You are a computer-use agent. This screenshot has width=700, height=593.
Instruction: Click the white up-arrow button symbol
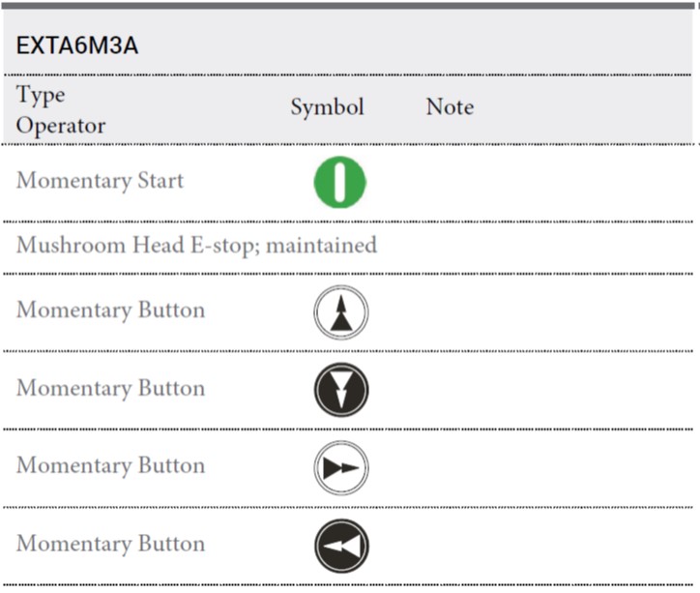[341, 312]
